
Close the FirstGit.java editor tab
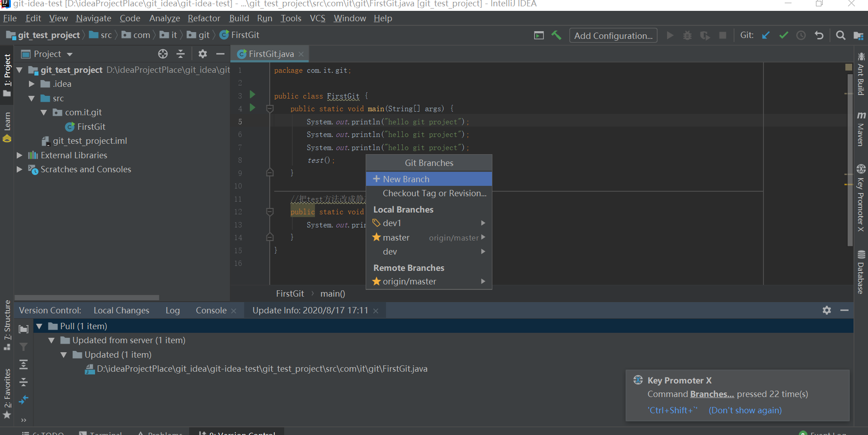point(301,54)
